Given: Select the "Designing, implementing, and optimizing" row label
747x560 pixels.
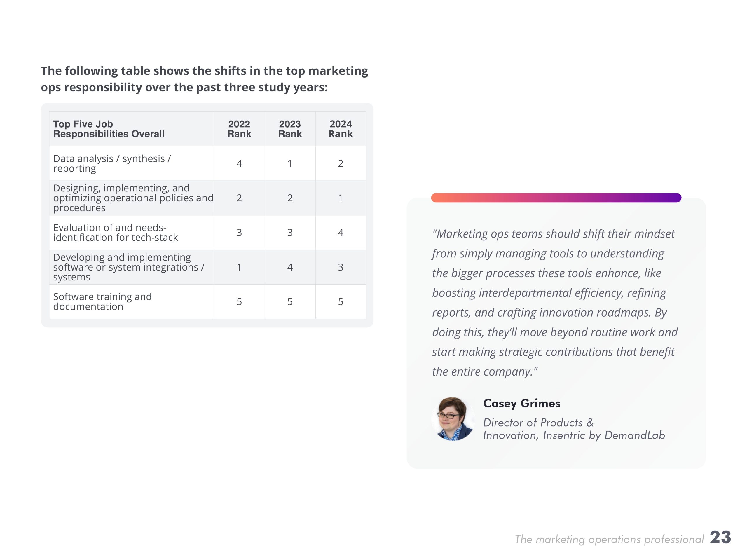Looking at the screenshot, I should [133, 198].
